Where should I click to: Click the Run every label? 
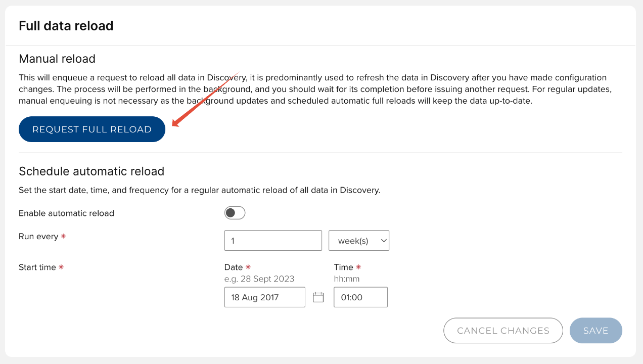click(38, 237)
